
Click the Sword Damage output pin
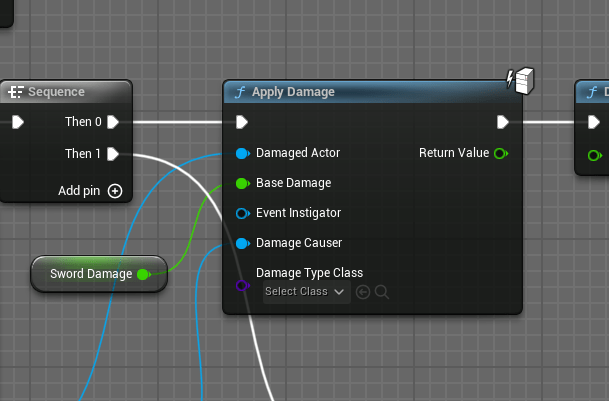click(x=143, y=274)
